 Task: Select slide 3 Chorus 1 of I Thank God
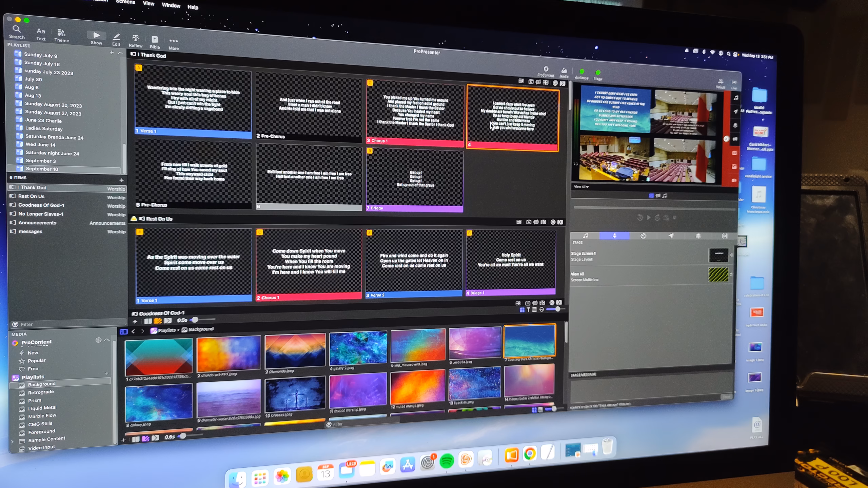[x=415, y=113]
